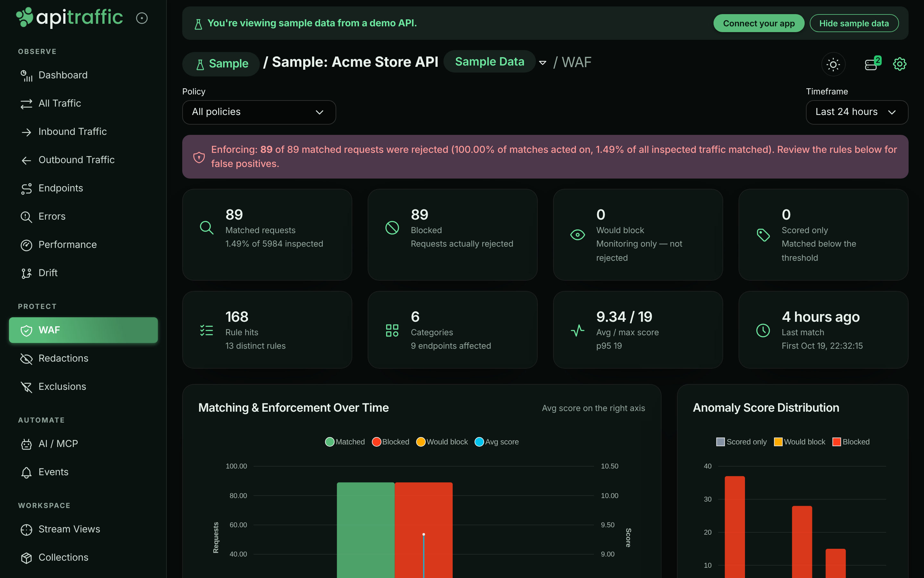Viewport: 924px width, 578px height.
Task: Click the circle-dot icon beside logo
Action: click(x=142, y=18)
